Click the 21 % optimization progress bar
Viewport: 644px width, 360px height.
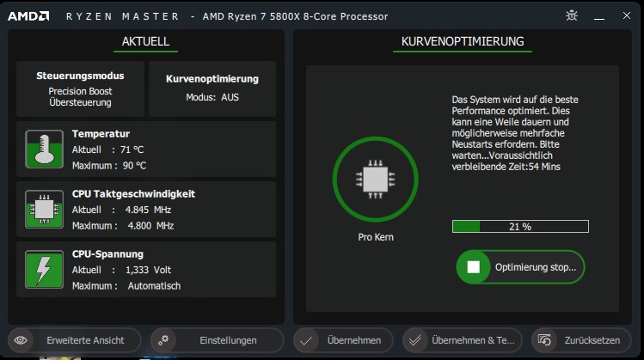point(520,227)
